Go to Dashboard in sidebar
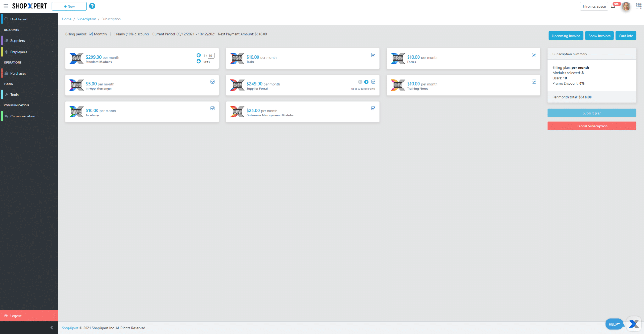 19,19
